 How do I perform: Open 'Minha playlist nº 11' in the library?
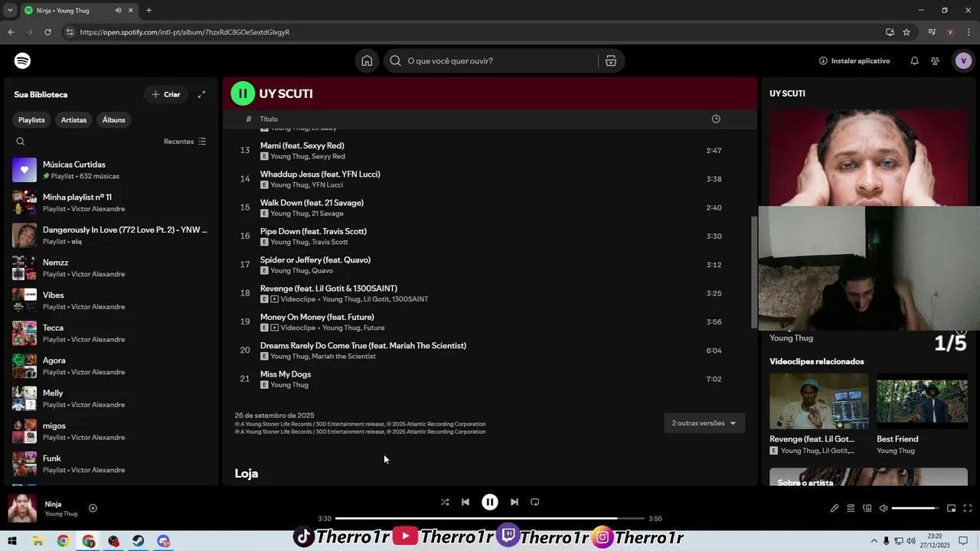click(x=111, y=203)
